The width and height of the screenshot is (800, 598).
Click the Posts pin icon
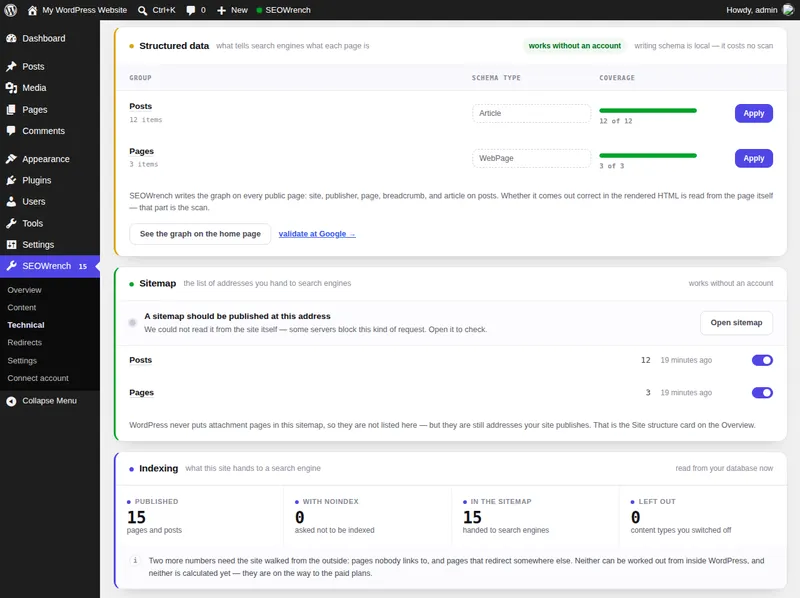[11, 66]
